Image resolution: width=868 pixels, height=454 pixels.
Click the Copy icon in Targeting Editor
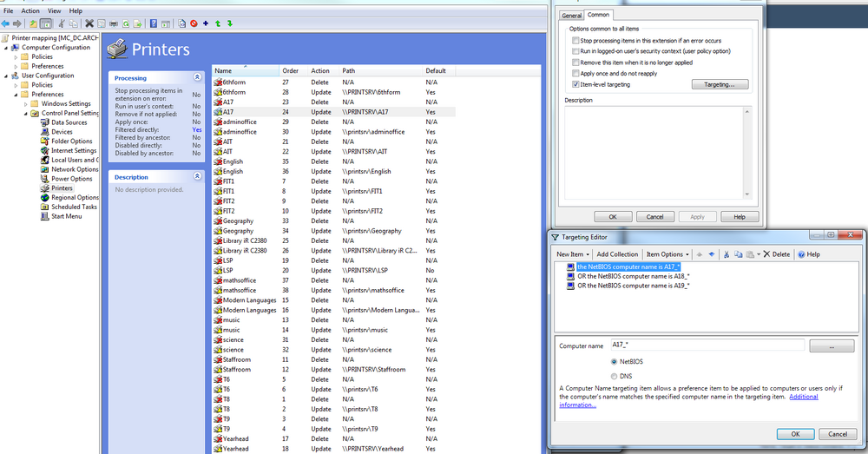[739, 254]
